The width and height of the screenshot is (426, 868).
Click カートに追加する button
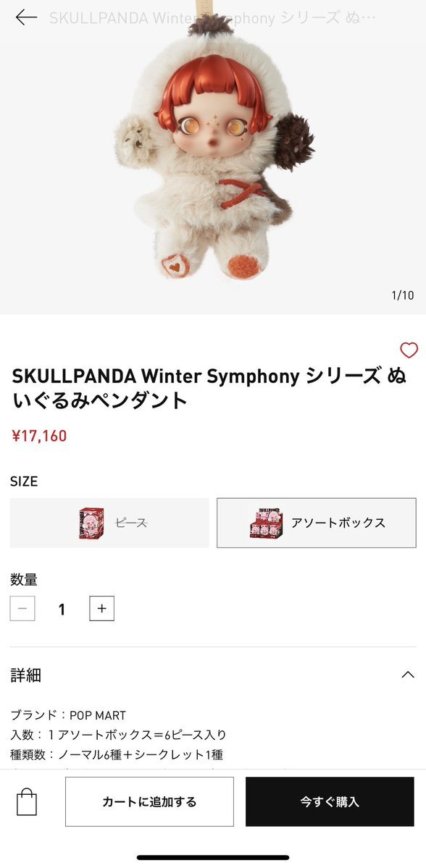pos(149,801)
